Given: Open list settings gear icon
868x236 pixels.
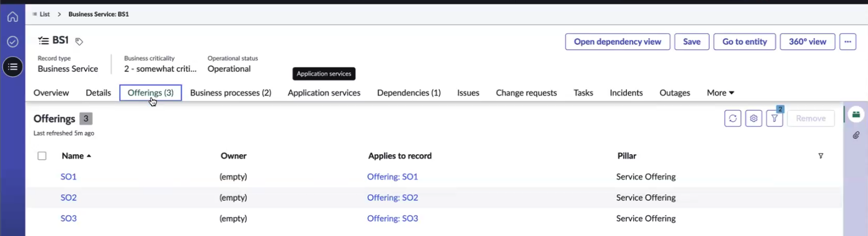Looking at the screenshot, I should coord(753,119).
